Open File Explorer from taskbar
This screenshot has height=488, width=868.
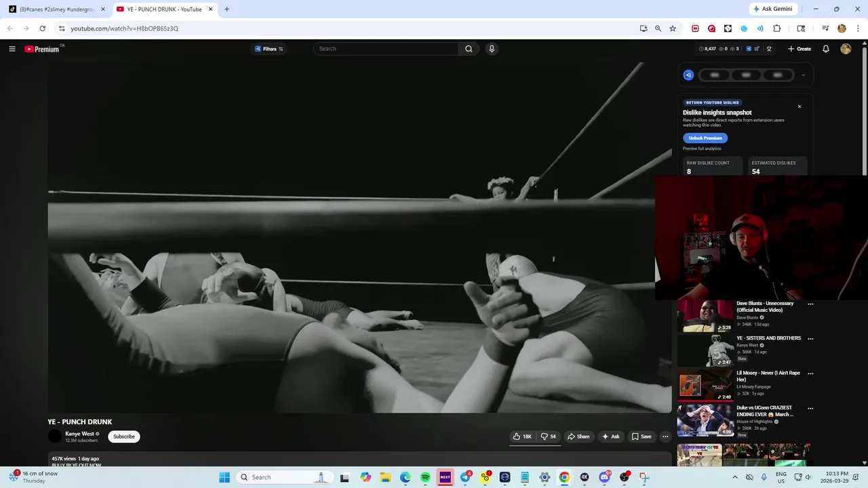pyautogui.click(x=385, y=477)
